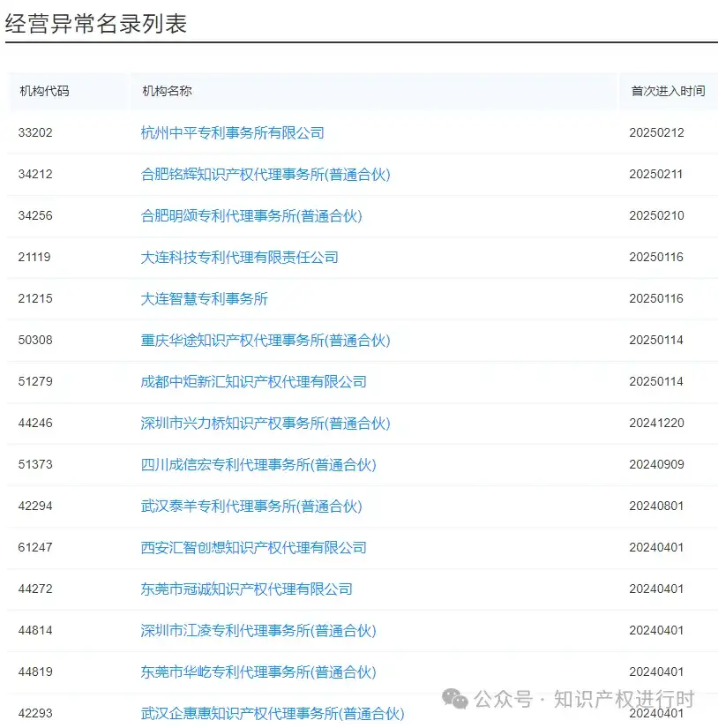Image resolution: width=718 pixels, height=728 pixels.
Task: Click agency code 44272
Action: click(x=35, y=589)
